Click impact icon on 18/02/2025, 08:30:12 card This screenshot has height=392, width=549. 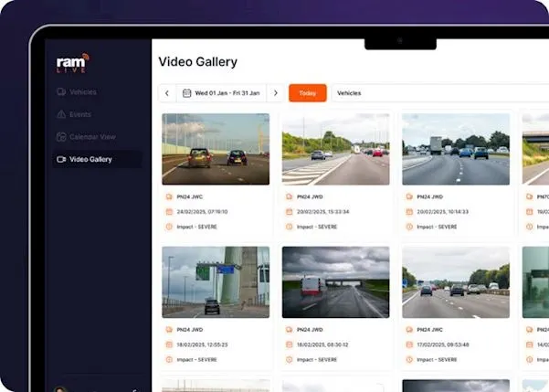(290, 359)
